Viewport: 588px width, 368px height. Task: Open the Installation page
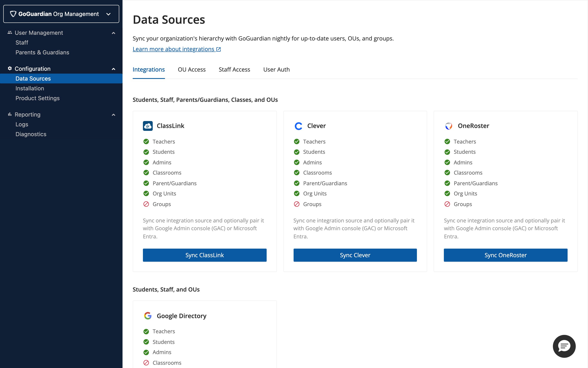pyautogui.click(x=30, y=88)
